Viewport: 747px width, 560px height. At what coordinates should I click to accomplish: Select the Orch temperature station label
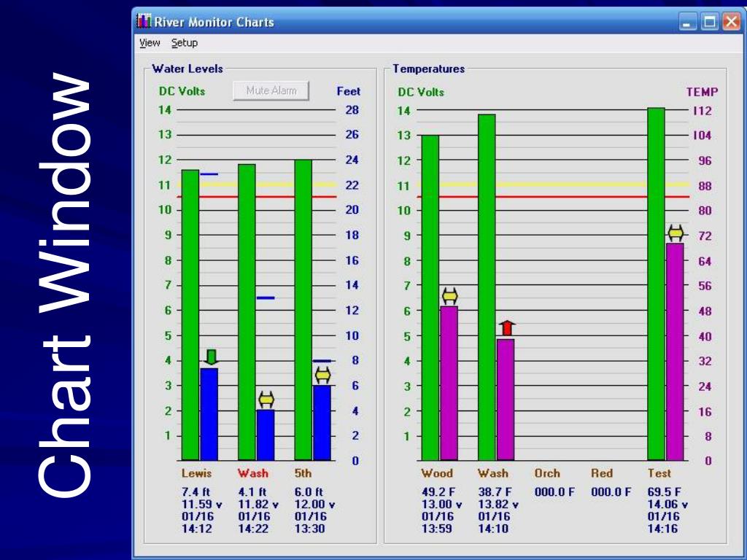[547, 473]
